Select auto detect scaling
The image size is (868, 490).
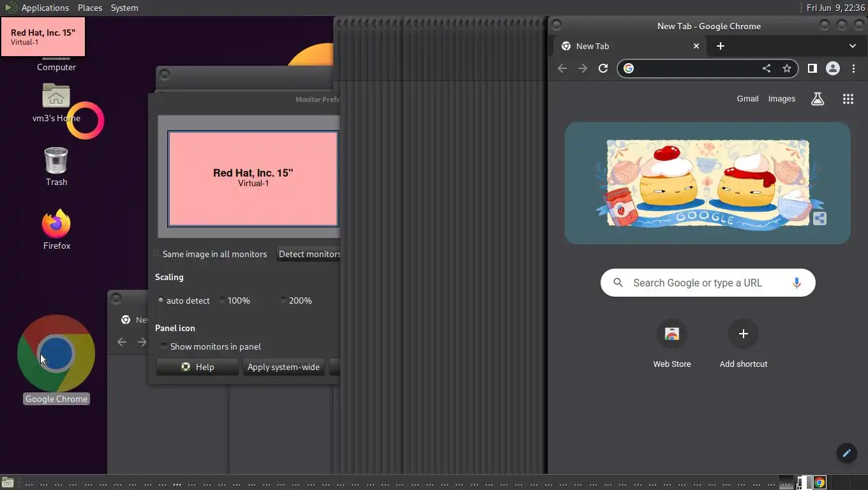[184, 301]
